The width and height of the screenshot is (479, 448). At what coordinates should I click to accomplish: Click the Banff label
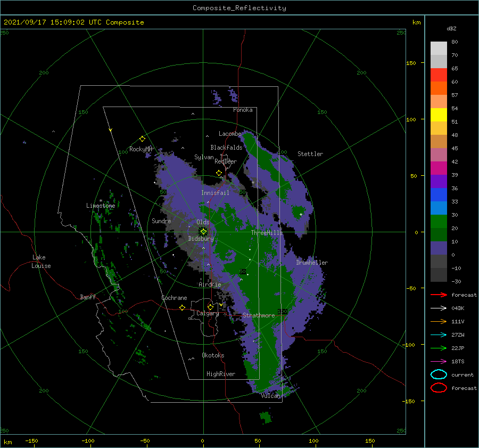[88, 297]
